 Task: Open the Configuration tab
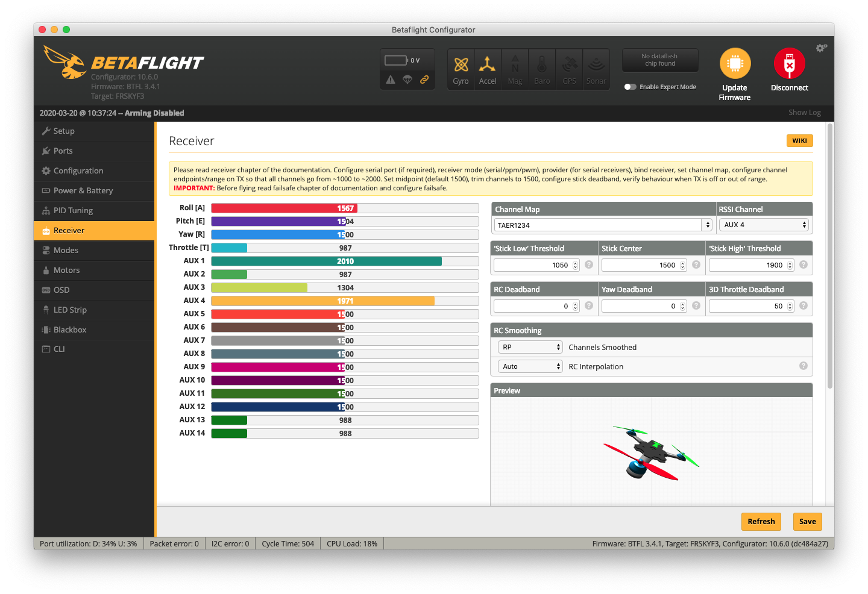coord(94,170)
